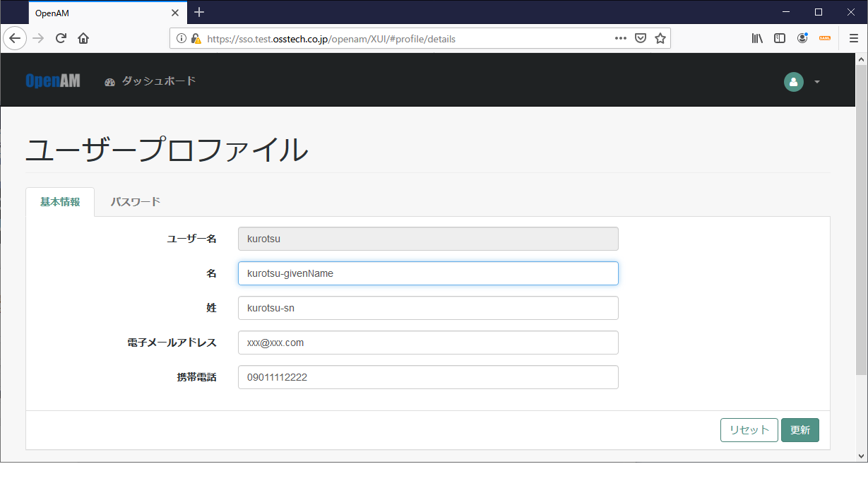This screenshot has width=868, height=488.
Task: Click the reload page icon
Action: tap(60, 38)
